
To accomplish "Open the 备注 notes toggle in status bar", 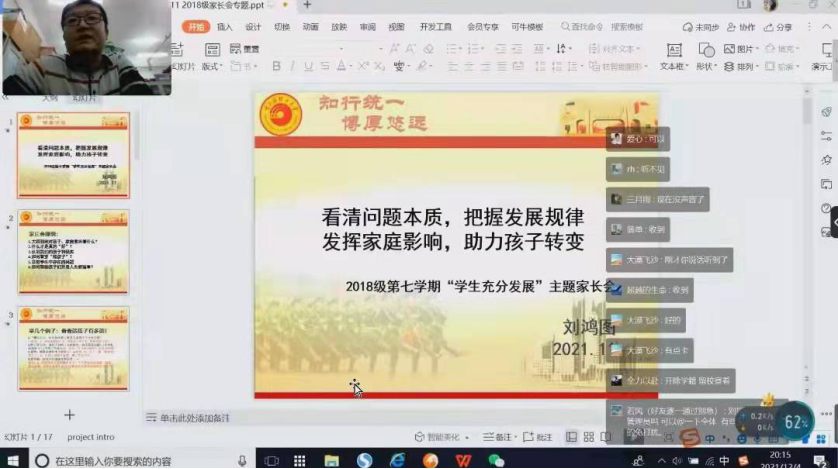I will [x=498, y=437].
